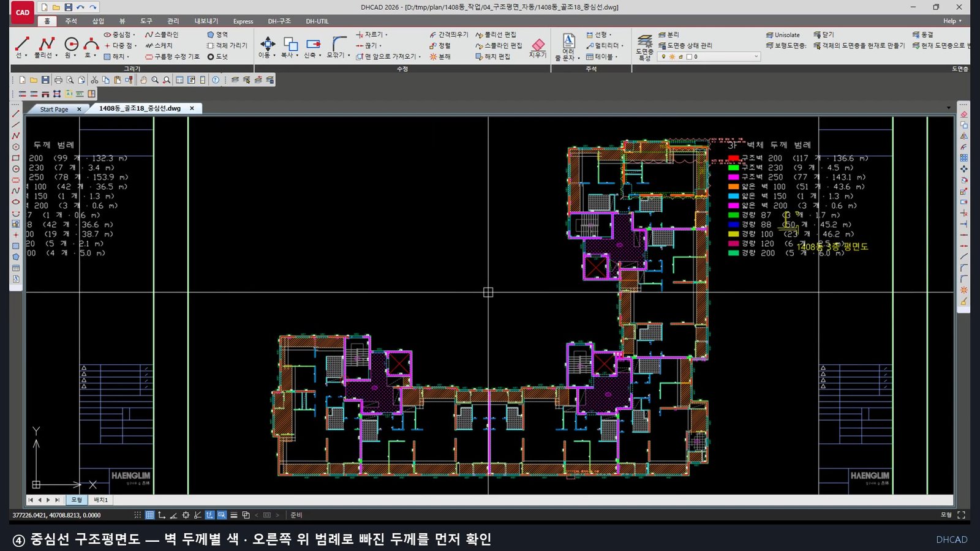Open the 자르기 trim dropdown arrow
The height and width of the screenshot is (551, 980).
386,35
